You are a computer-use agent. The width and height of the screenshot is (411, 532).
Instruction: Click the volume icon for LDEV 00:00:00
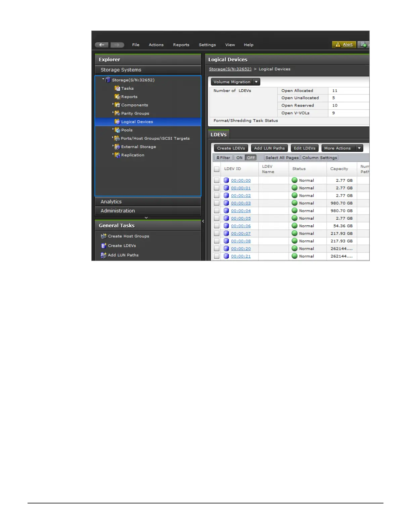click(226, 180)
